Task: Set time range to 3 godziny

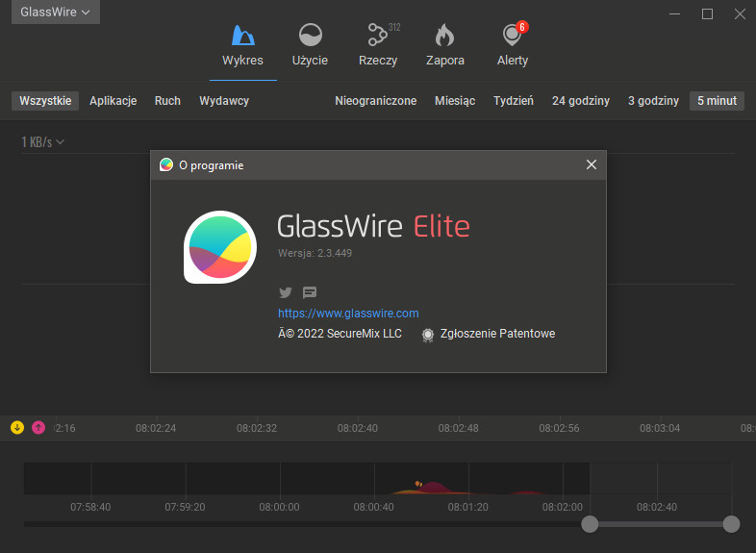Action: [x=653, y=101]
